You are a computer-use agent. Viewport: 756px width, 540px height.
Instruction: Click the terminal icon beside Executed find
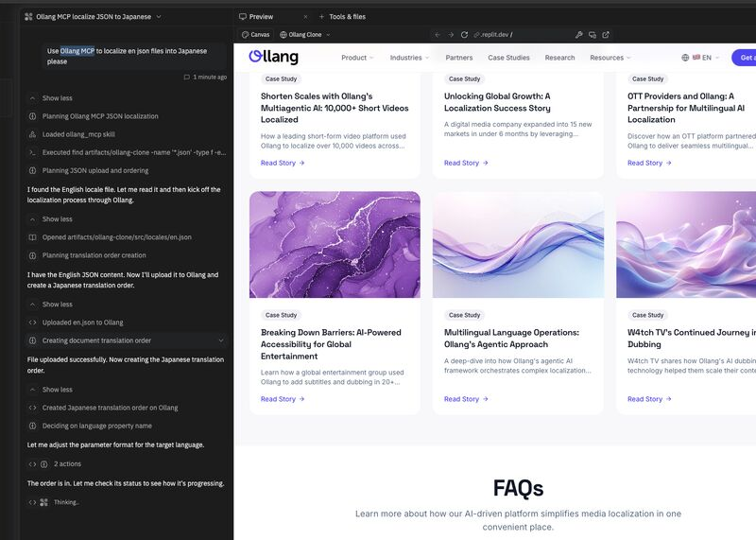click(32, 152)
